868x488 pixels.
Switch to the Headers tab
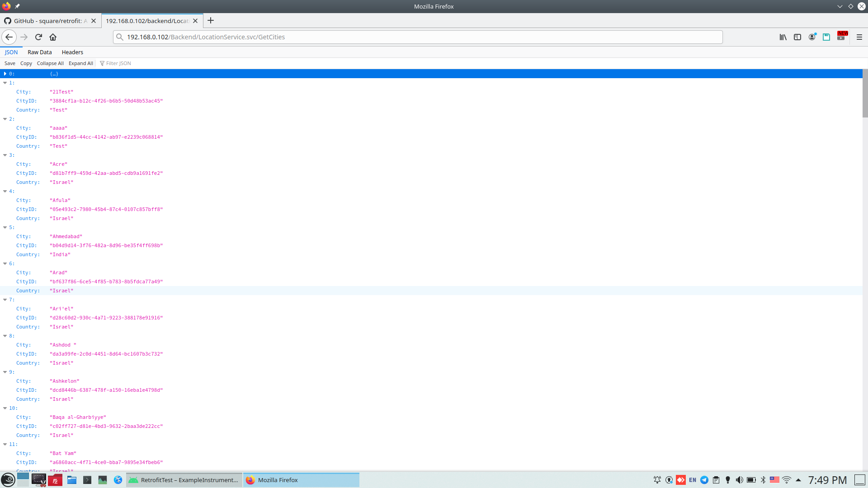tap(72, 52)
